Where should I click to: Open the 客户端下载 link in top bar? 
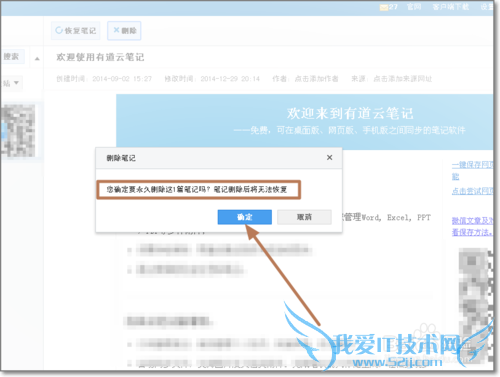pyautogui.click(x=451, y=7)
